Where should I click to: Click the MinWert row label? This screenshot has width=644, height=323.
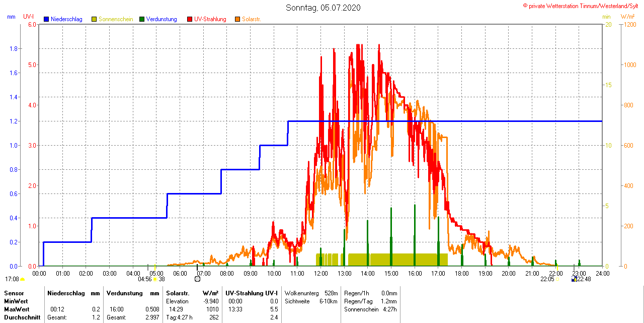click(16, 301)
